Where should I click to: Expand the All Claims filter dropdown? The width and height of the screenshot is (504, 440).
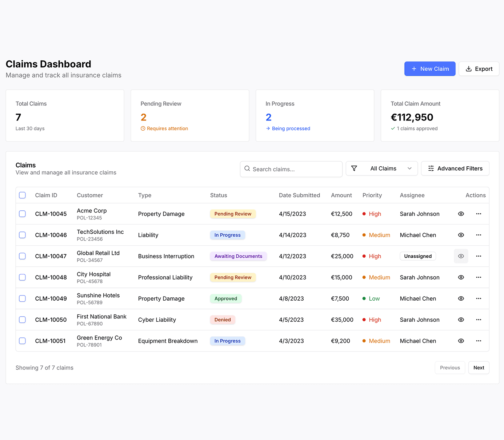pyautogui.click(x=382, y=169)
